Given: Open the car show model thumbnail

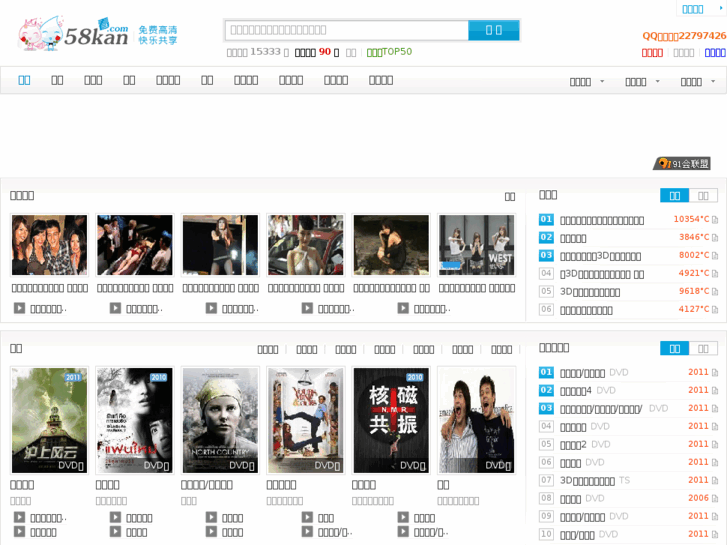Looking at the screenshot, I should coord(306,244).
